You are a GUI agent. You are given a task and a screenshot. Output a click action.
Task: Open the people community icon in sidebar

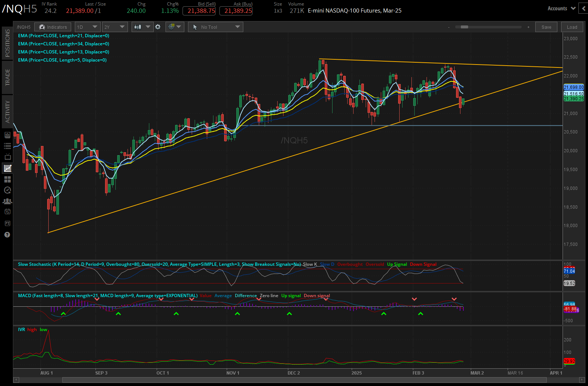7,201
